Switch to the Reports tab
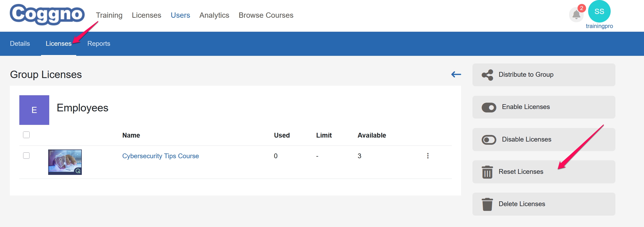Screen dimensions: 644x227 click(99, 44)
